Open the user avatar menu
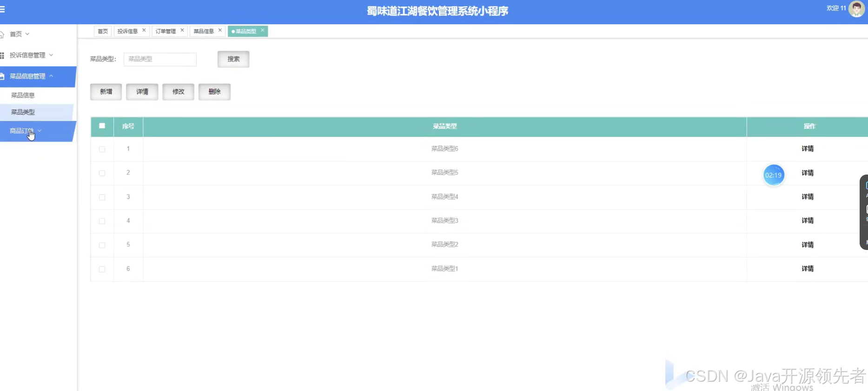 pyautogui.click(x=856, y=8)
